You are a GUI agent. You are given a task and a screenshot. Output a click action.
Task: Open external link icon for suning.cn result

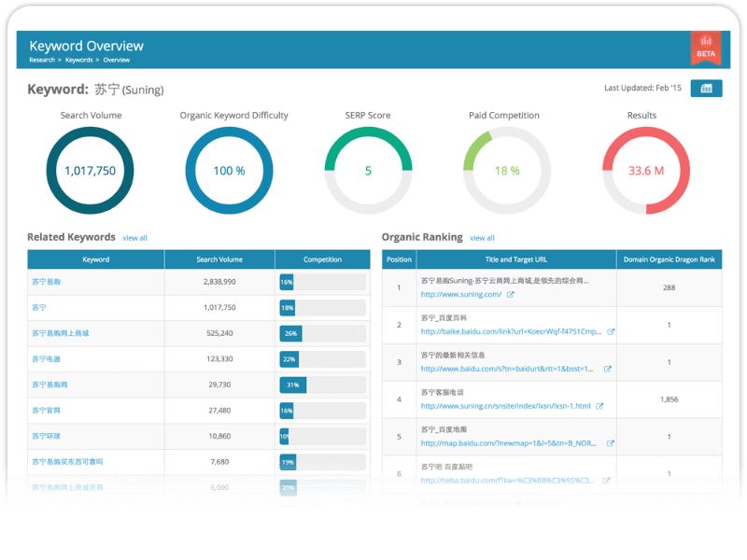click(x=599, y=406)
